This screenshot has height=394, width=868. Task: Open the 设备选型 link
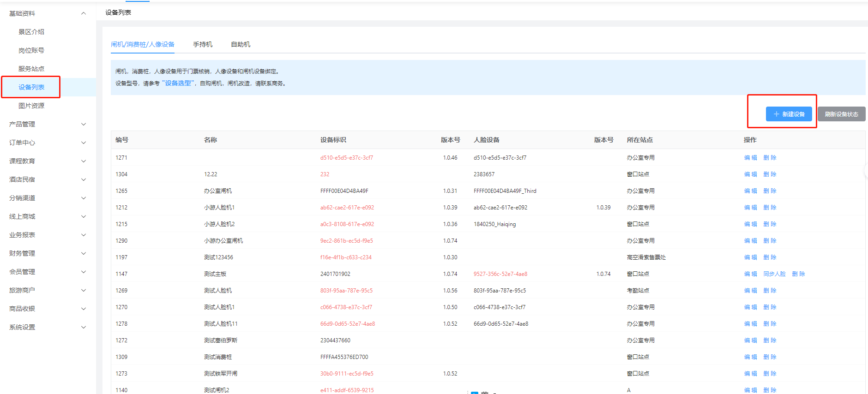(x=178, y=84)
